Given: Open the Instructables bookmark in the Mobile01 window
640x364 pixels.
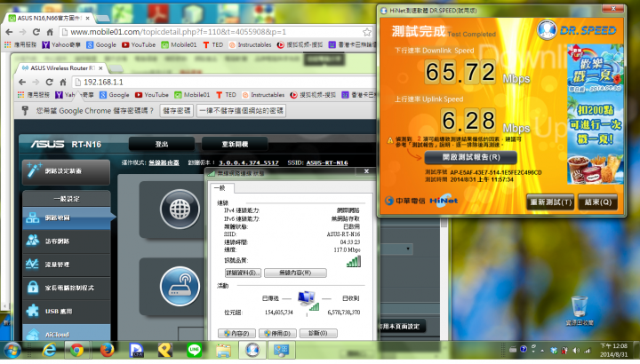Looking at the screenshot, I should coord(250,44).
